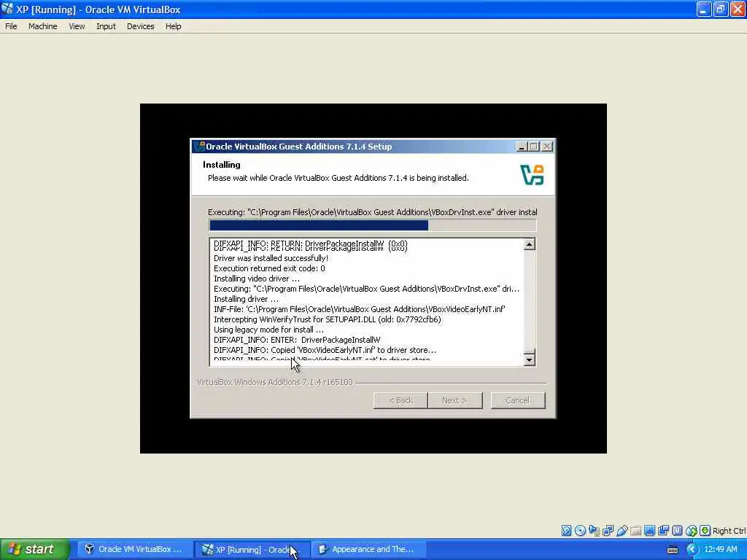Click the hard disk activity status icon
This screenshot has width=747, height=560.
point(566,531)
